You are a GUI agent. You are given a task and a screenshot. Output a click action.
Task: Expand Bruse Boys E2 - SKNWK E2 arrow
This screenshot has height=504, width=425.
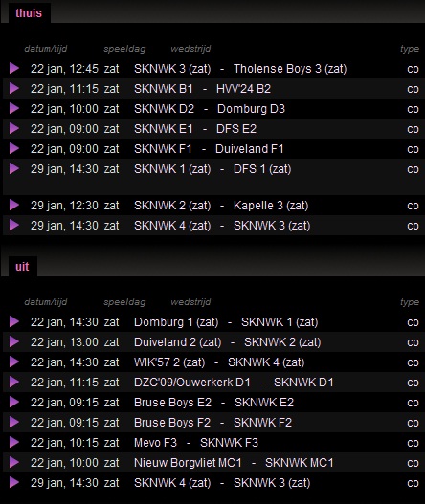[14, 402]
